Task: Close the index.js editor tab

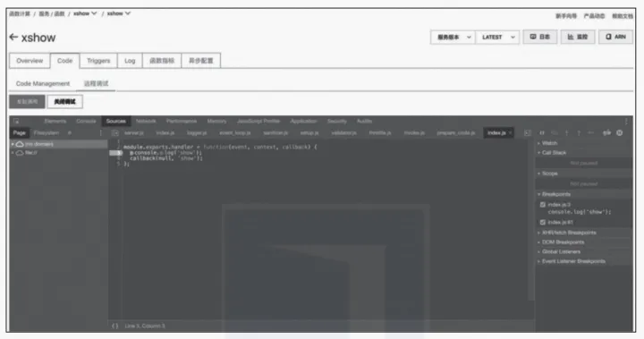Action: [x=510, y=132]
